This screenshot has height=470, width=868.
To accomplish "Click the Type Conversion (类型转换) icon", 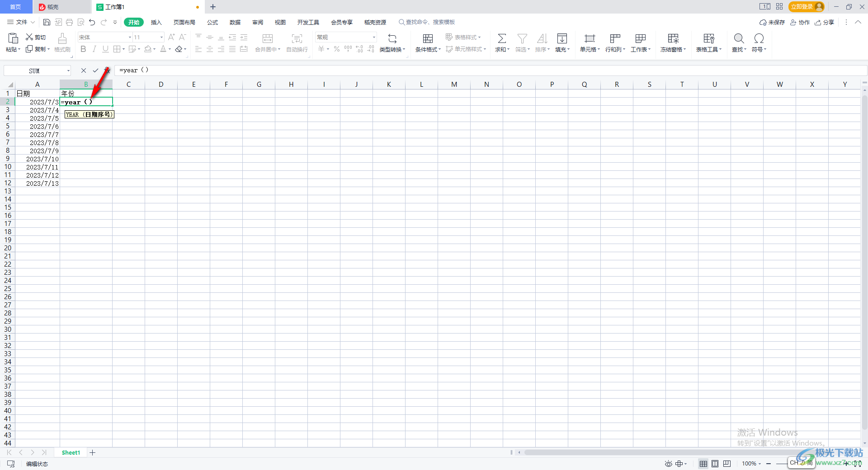I will click(392, 38).
